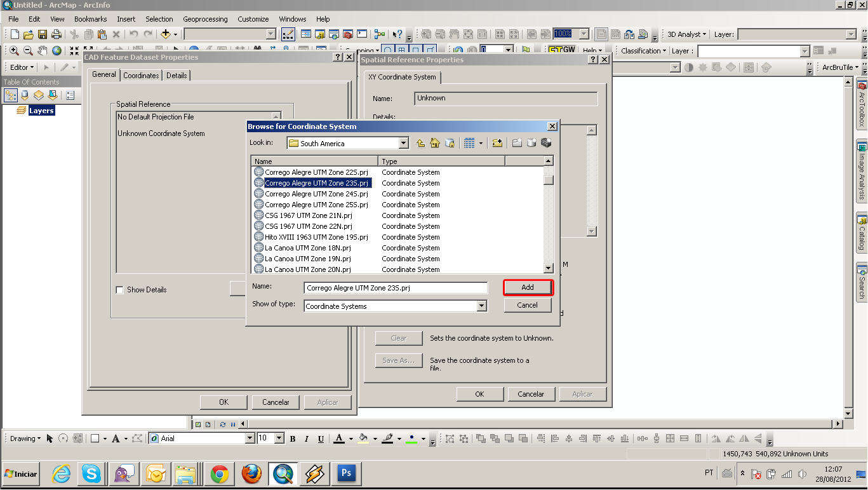Expand the ArcBruTile dropdown
868x490 pixels.
pos(840,67)
